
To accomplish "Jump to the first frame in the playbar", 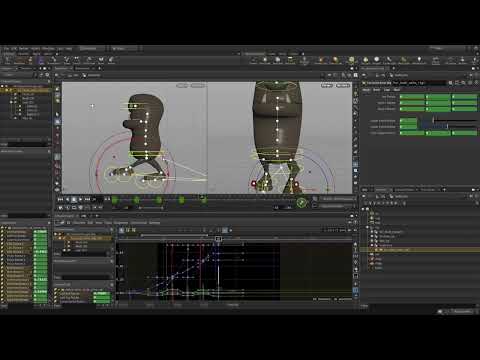I will (x=60, y=199).
